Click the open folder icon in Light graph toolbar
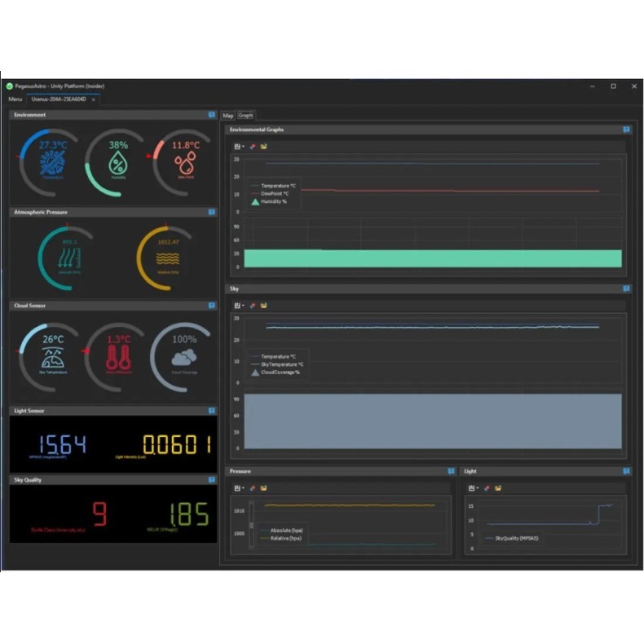This screenshot has height=644, width=644. (498, 488)
